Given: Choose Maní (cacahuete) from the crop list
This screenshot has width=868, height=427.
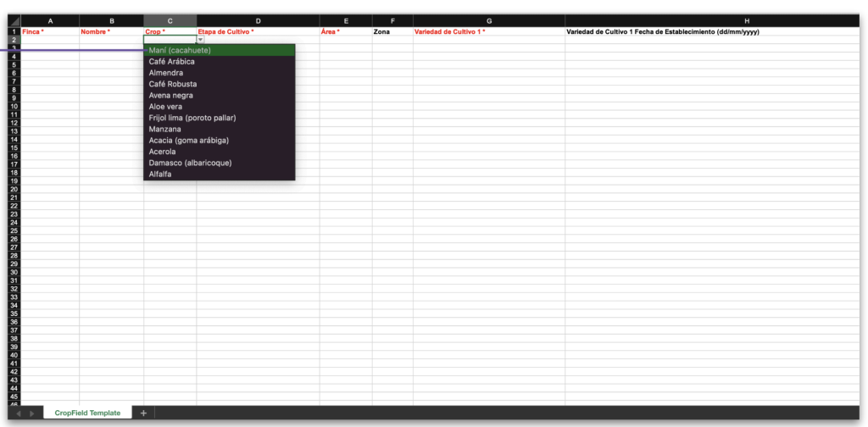Looking at the screenshot, I should (x=220, y=50).
